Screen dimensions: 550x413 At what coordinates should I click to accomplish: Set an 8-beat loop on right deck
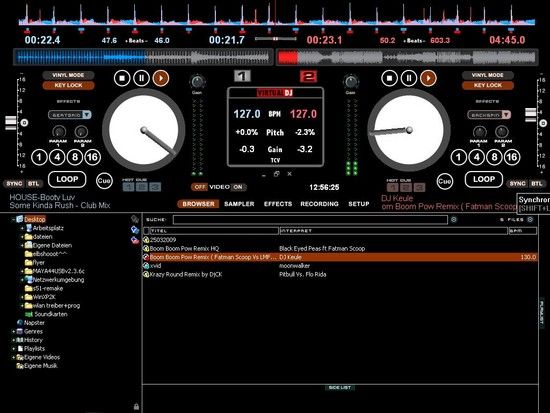point(494,157)
